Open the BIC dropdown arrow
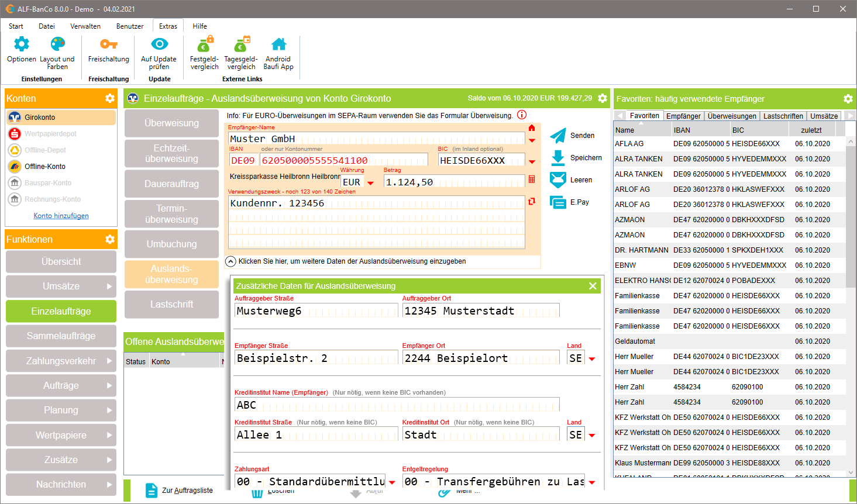The image size is (857, 504). 532,162
